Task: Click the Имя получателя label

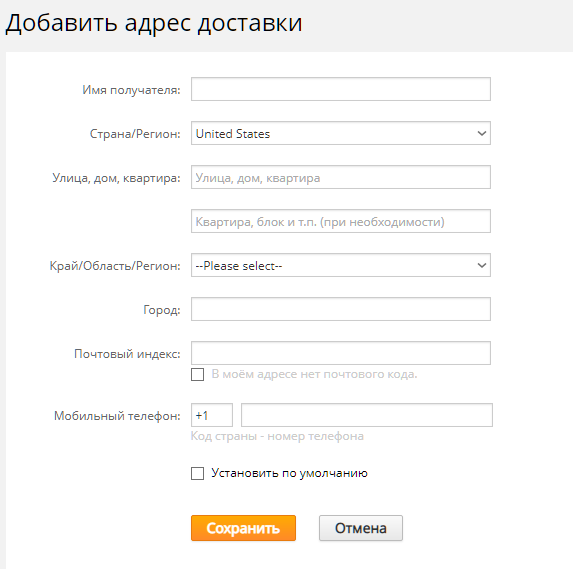Action: 131,90
